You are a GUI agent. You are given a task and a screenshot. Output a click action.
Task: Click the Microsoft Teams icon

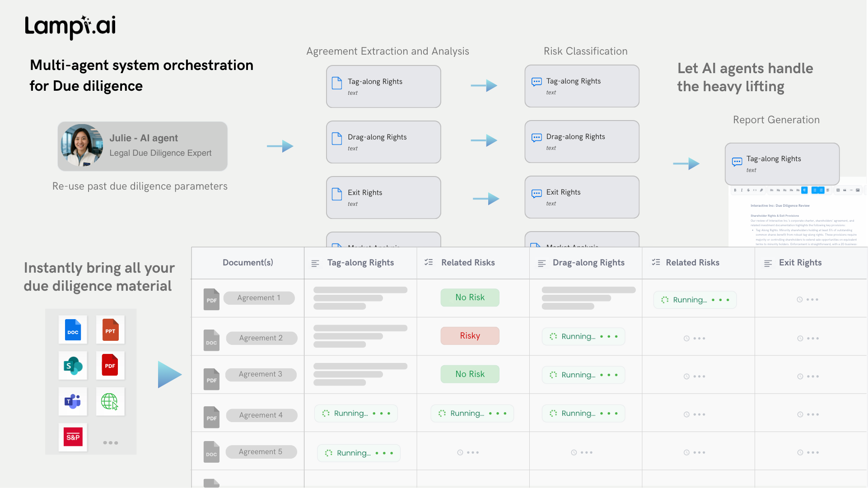tap(73, 401)
